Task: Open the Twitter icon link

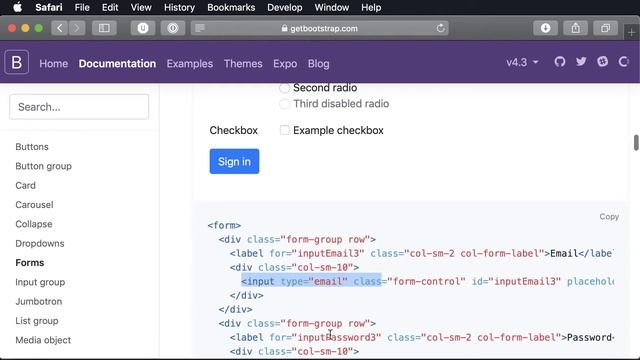Action: pyautogui.click(x=581, y=62)
